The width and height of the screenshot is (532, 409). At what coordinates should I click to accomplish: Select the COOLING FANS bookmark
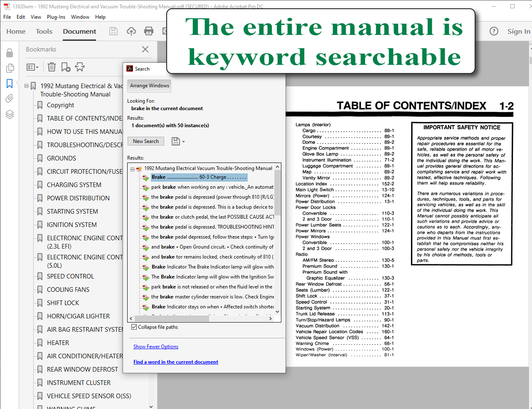[x=68, y=290]
